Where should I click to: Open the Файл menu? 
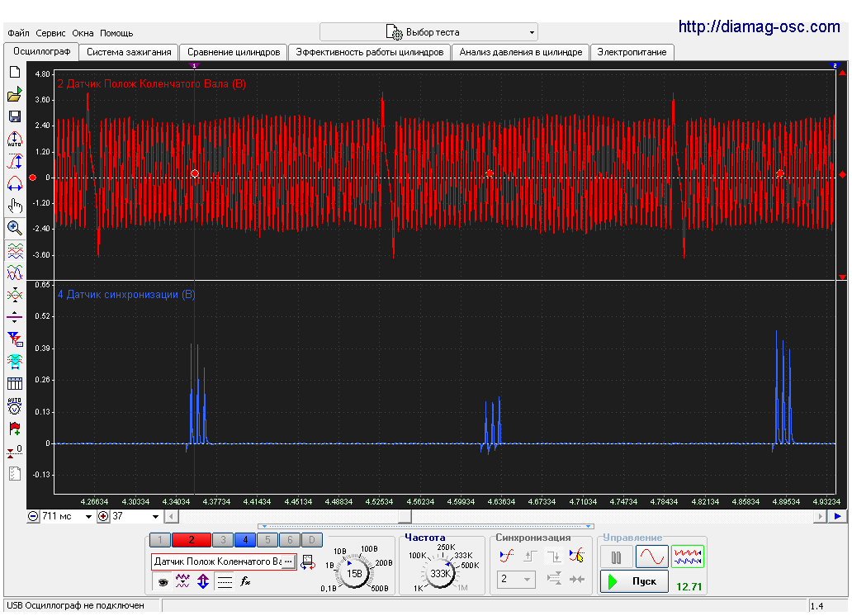click(18, 33)
